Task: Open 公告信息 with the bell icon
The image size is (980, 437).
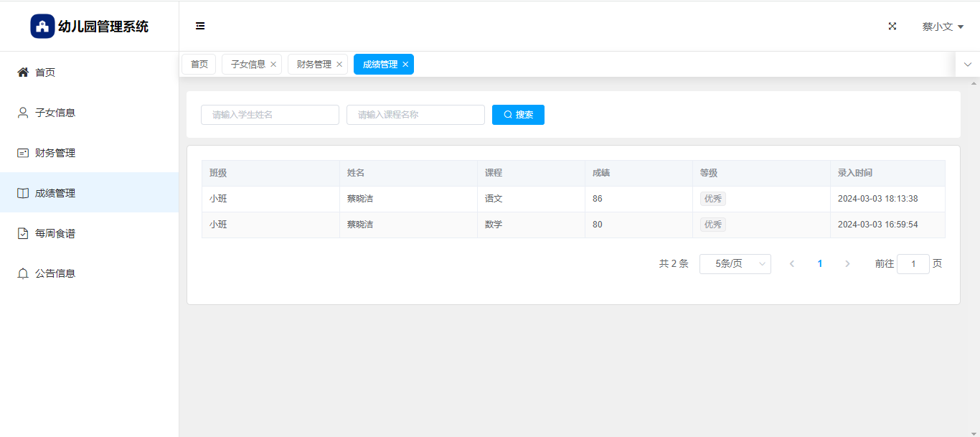Action: (x=23, y=273)
